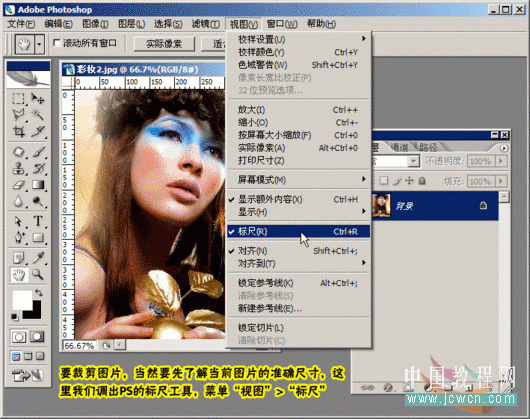Choose Zoom In menu entry
530x419 pixels.
coord(299,110)
